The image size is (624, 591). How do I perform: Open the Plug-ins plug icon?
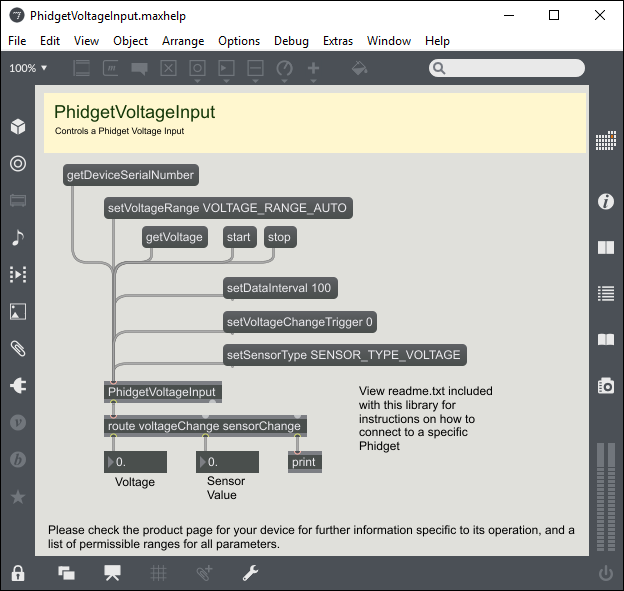pos(18,385)
